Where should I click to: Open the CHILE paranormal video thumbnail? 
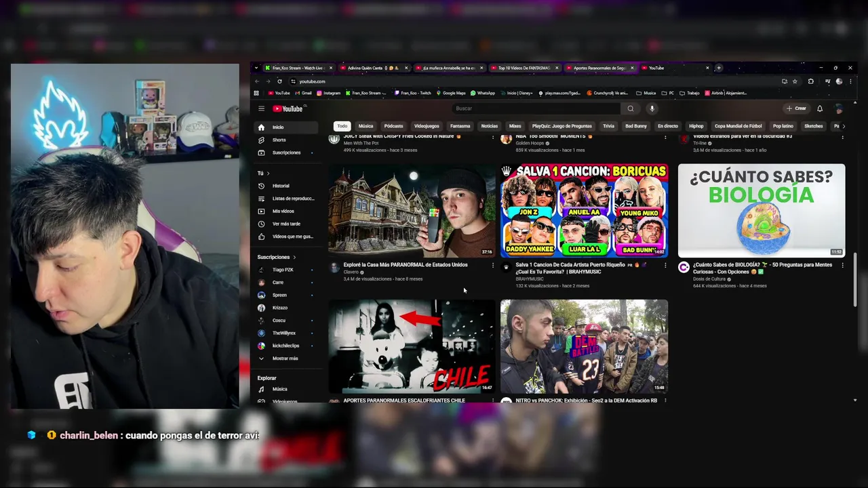pyautogui.click(x=412, y=346)
